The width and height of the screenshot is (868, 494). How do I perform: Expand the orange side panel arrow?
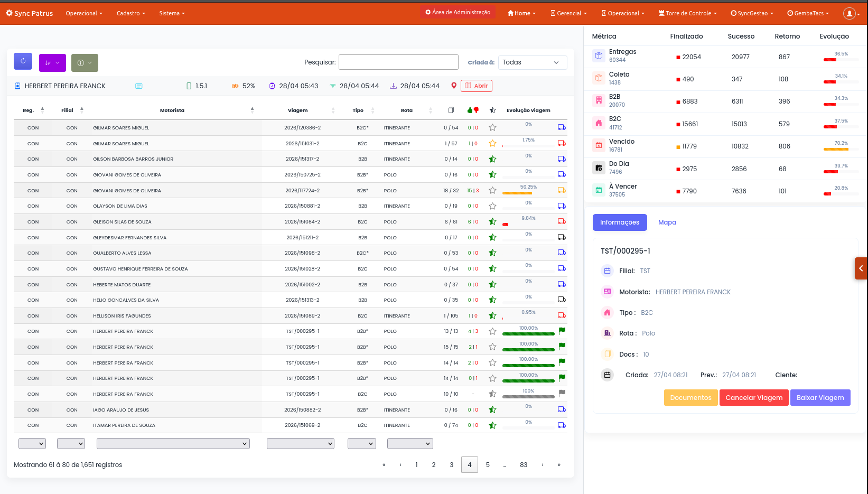tap(861, 268)
